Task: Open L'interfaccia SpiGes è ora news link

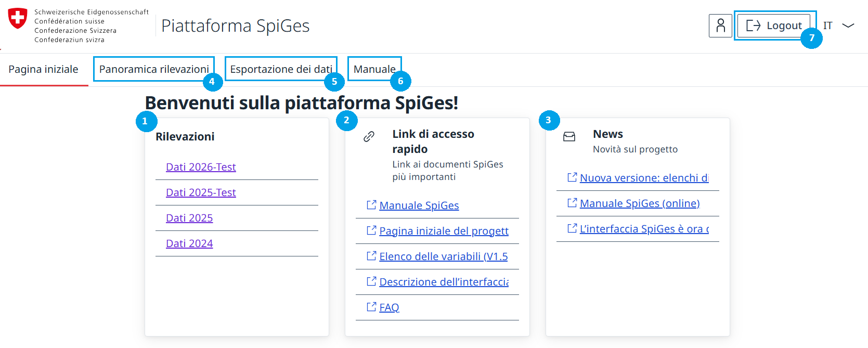Action: (x=644, y=229)
